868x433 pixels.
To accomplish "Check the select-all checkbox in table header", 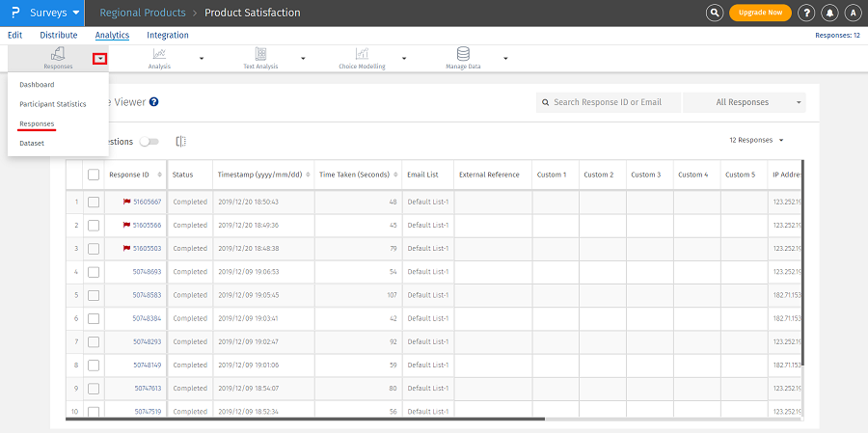I will [x=94, y=175].
